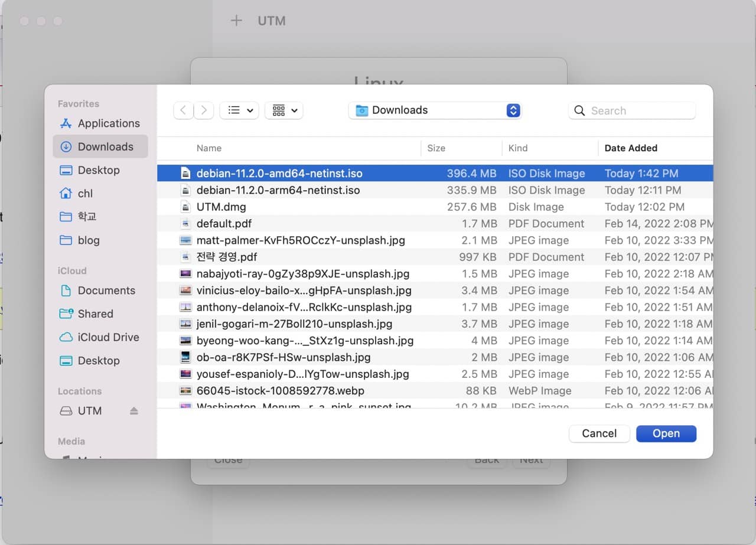
Task: Open the chl home folder
Action: tap(100, 194)
